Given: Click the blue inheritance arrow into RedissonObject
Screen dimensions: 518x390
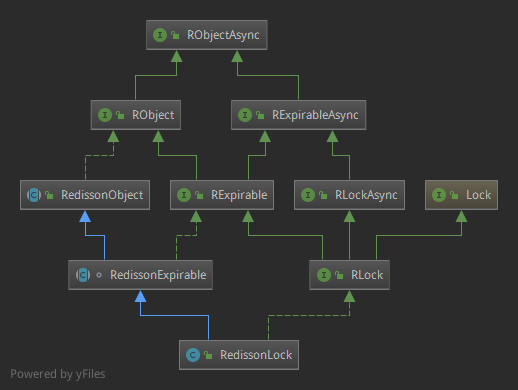Looking at the screenshot, I should pos(85,217).
